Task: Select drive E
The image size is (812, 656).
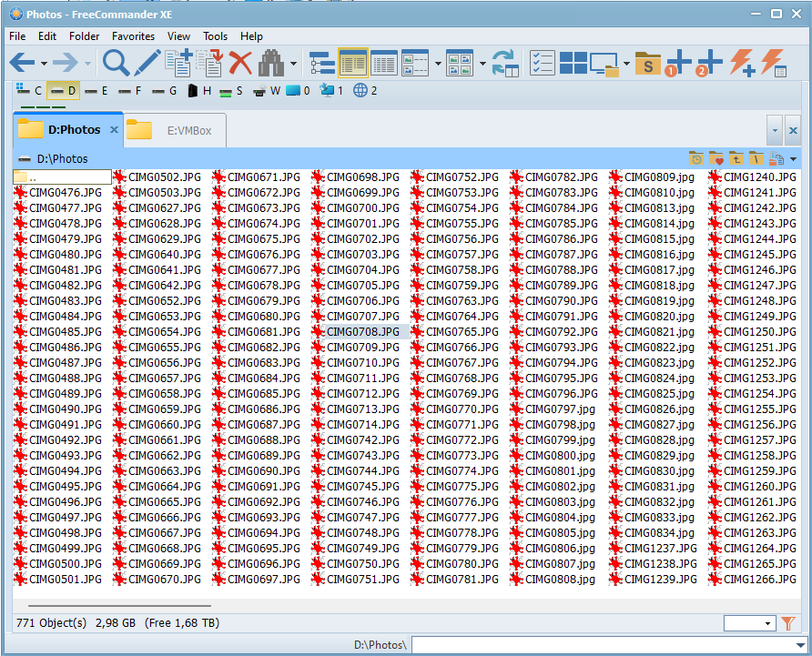Action: coord(96,91)
